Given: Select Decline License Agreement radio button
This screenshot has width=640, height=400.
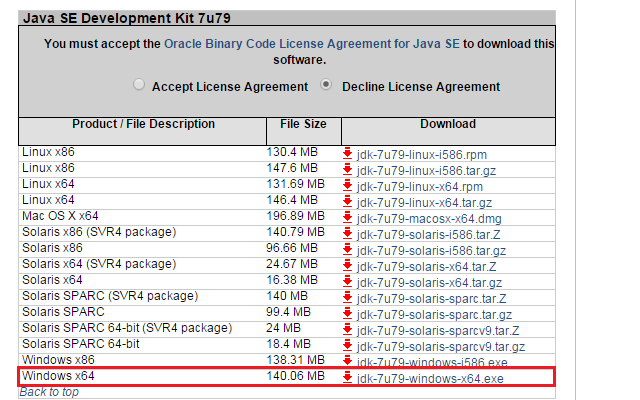Looking at the screenshot, I should (326, 84).
